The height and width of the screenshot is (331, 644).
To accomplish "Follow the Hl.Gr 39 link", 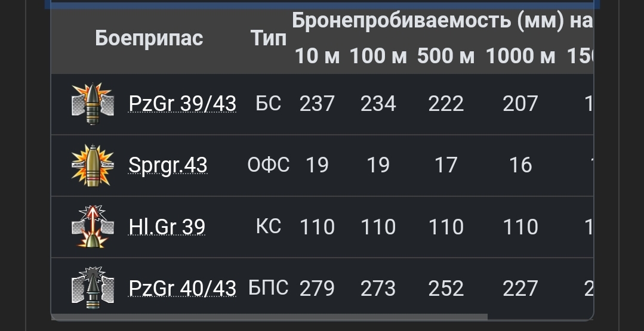I will pyautogui.click(x=167, y=227).
